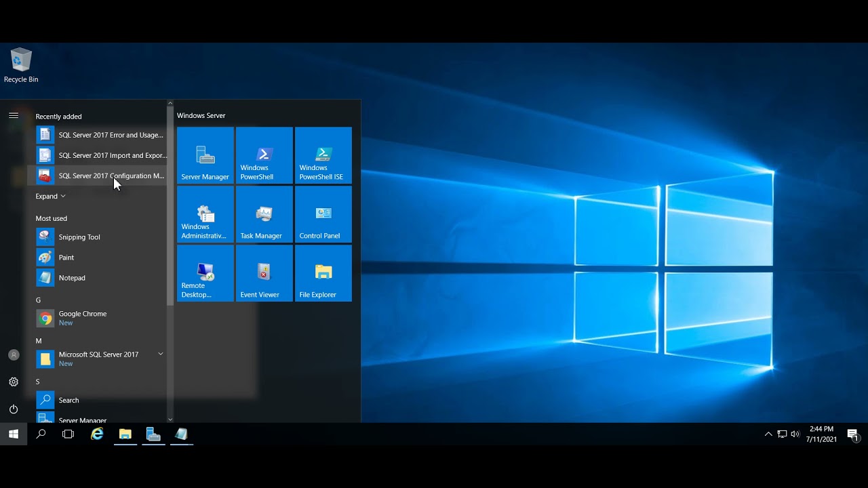Jump to letter M section header

[39, 341]
